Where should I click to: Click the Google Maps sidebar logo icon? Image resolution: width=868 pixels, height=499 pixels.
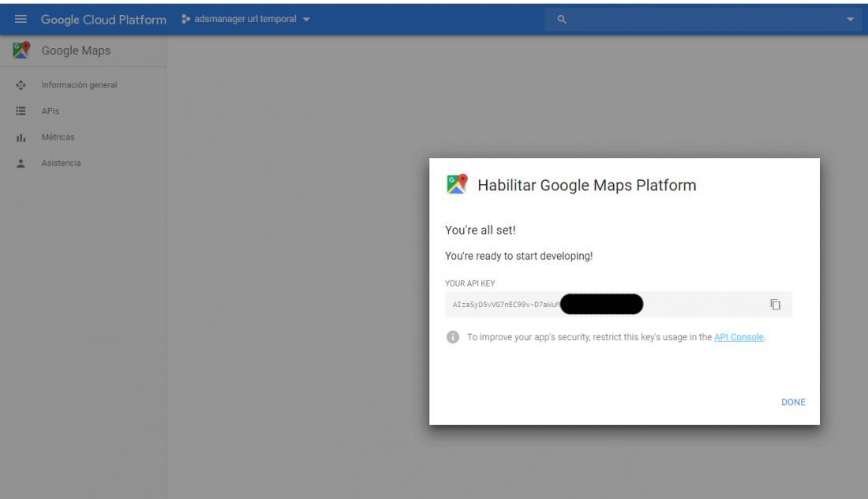[x=21, y=51]
